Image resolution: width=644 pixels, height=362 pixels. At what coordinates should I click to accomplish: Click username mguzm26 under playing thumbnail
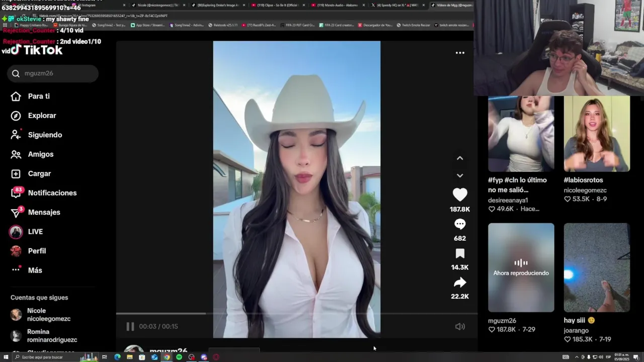pyautogui.click(x=502, y=321)
